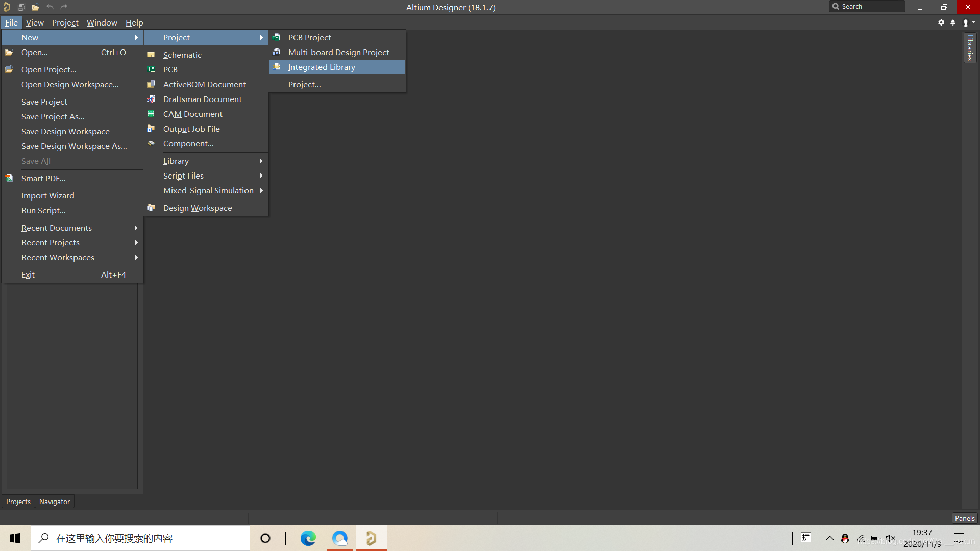Select Integrated Library menu item
980x551 pixels.
pyautogui.click(x=322, y=67)
